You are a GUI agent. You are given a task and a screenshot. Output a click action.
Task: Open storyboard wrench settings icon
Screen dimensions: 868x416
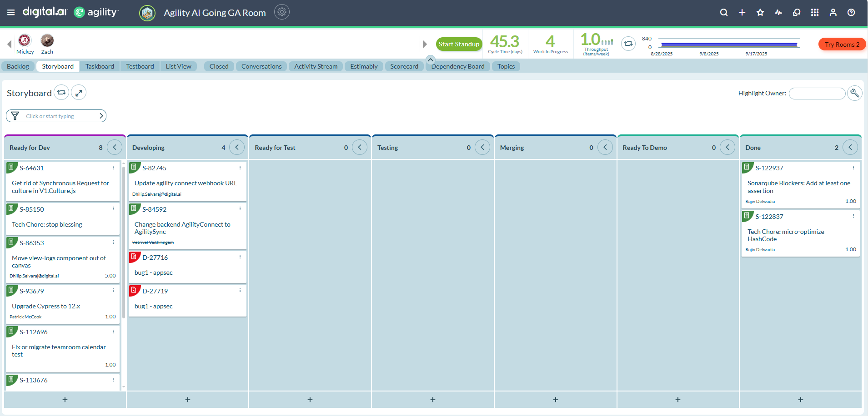click(854, 93)
